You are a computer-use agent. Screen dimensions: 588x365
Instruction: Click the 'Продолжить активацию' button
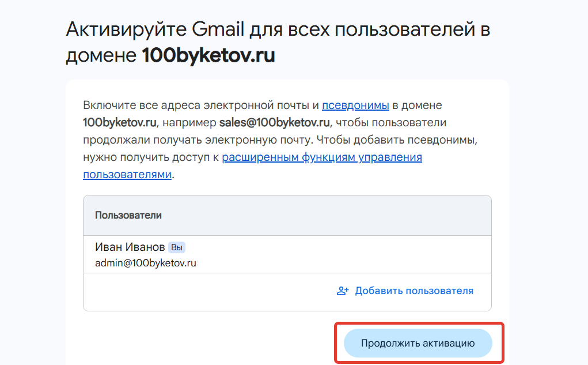point(418,343)
